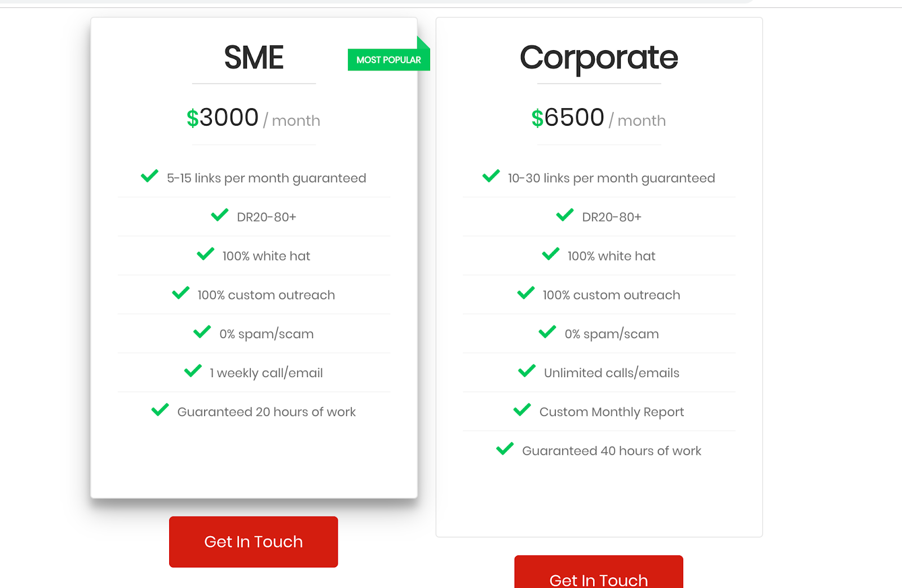The image size is (902, 588).
Task: Select the Corporate plan heading
Action: tap(599, 58)
